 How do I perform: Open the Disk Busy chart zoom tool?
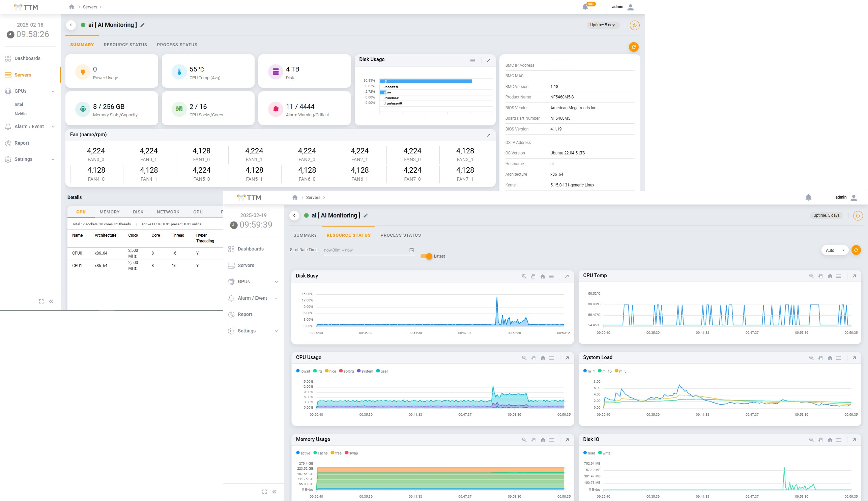(x=524, y=276)
